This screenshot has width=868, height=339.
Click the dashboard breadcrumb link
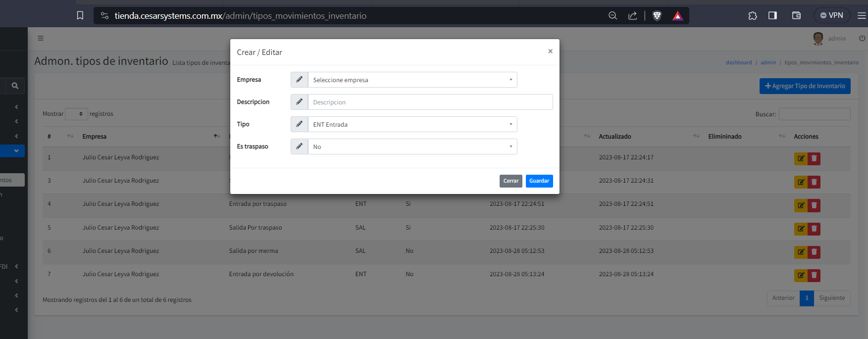[738, 62]
